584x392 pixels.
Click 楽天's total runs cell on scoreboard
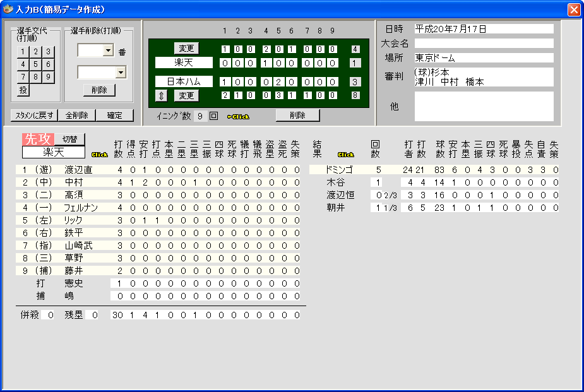click(x=355, y=63)
